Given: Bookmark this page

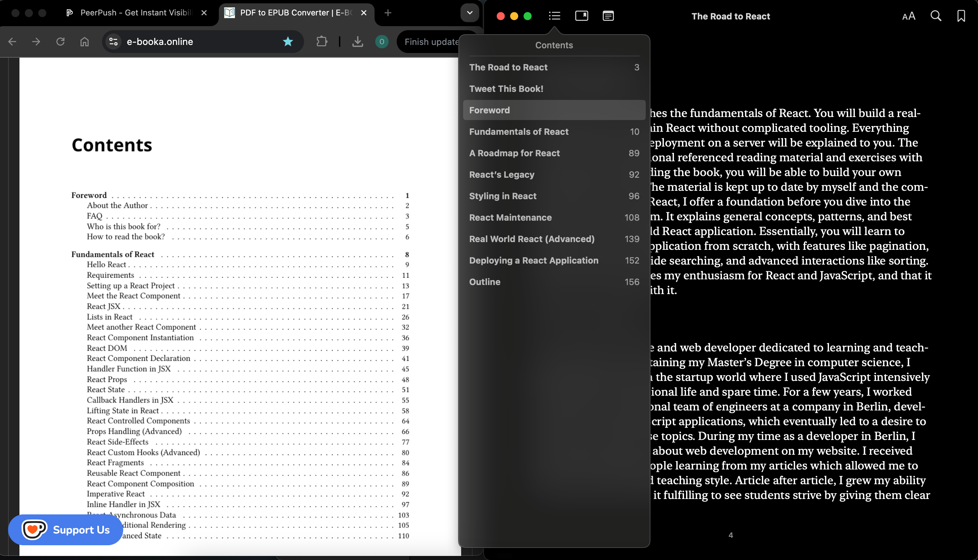Looking at the screenshot, I should coord(961,16).
